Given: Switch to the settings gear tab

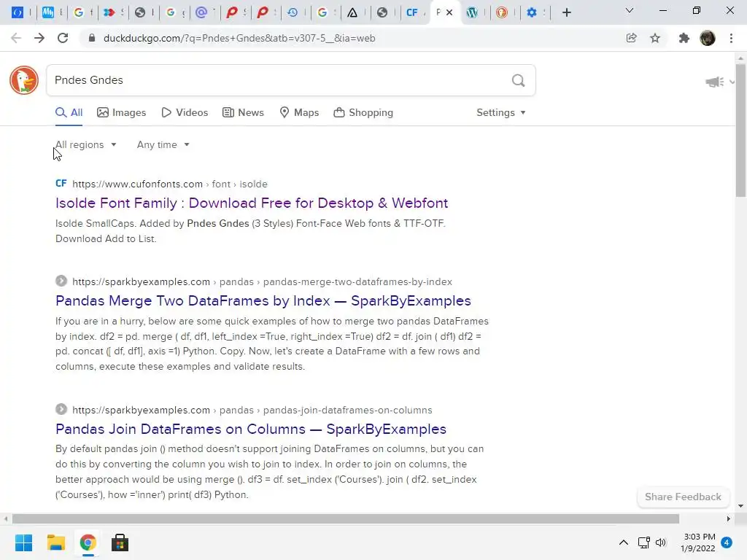Looking at the screenshot, I should click(532, 12).
